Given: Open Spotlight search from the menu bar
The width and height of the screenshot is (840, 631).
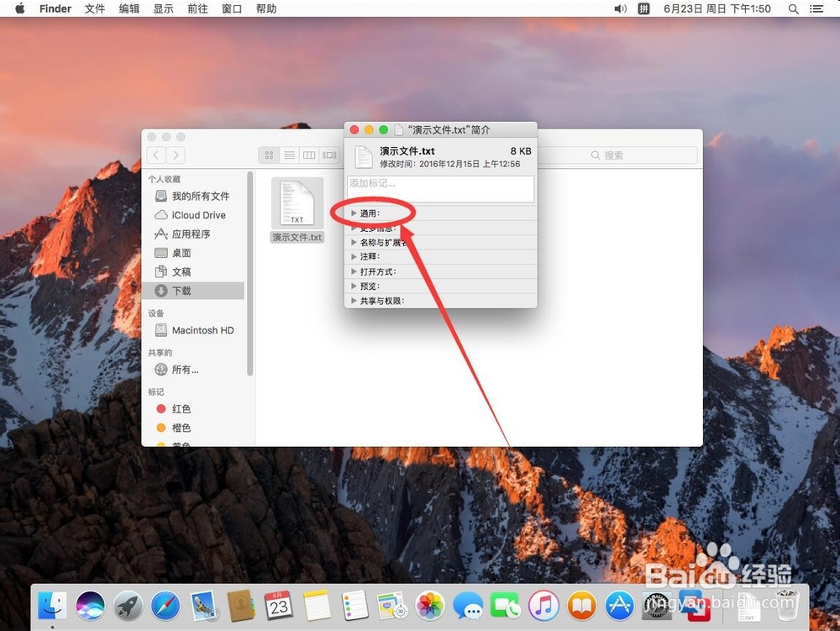Looking at the screenshot, I should 794,8.
